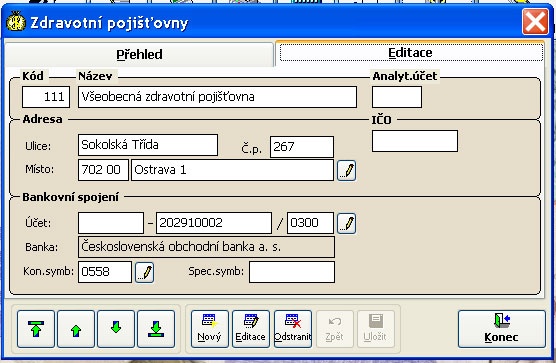This screenshot has height=363, width=556.
Task: Click the empty Spec.symb field
Action: click(292, 272)
